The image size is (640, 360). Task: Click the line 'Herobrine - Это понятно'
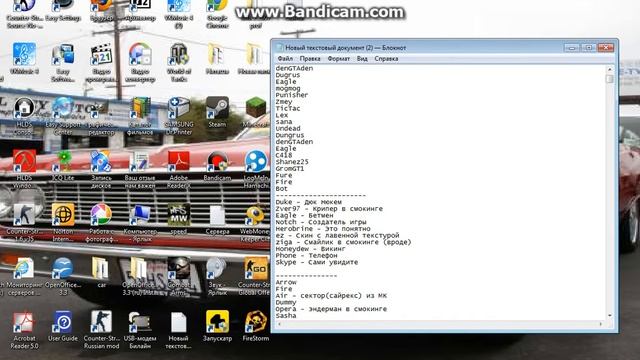point(323,229)
